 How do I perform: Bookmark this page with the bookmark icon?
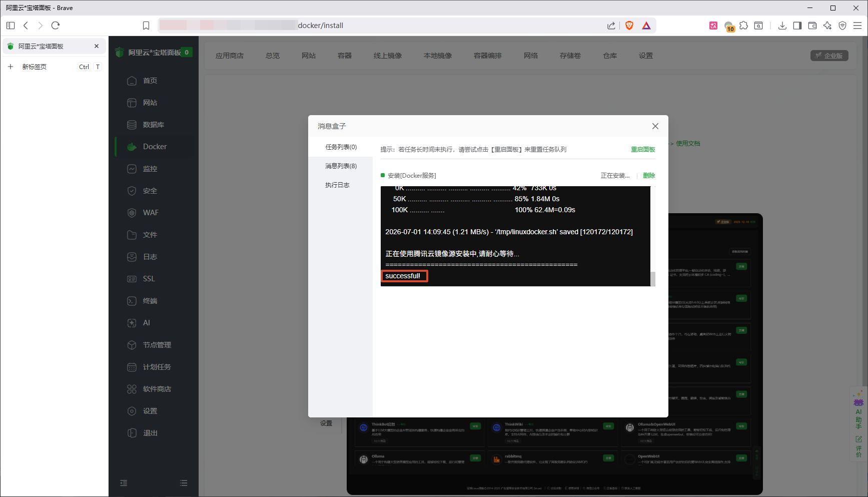click(x=146, y=26)
